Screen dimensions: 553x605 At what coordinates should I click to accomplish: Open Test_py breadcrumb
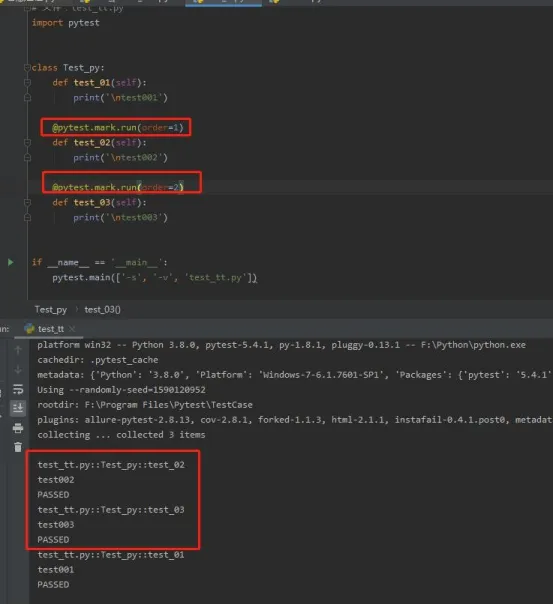coord(51,310)
